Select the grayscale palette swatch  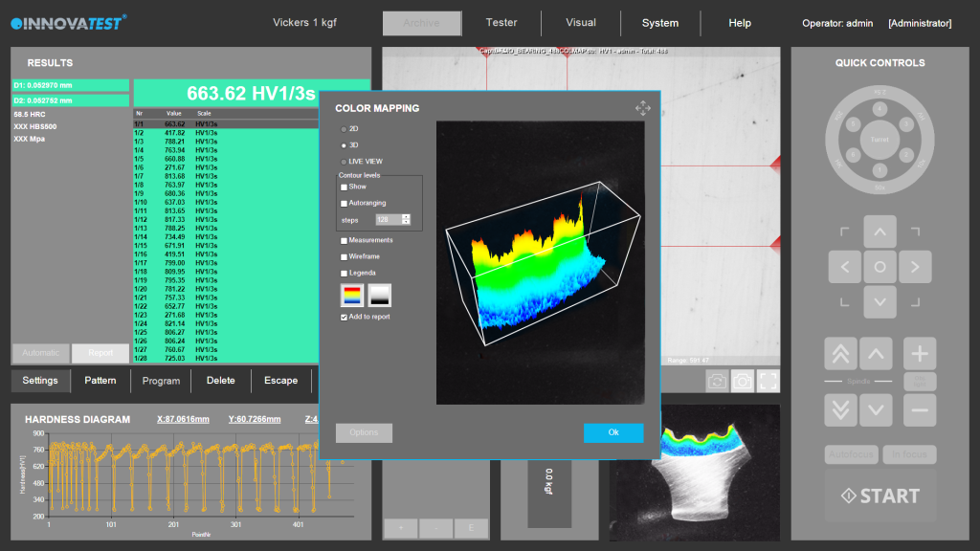pyautogui.click(x=379, y=295)
